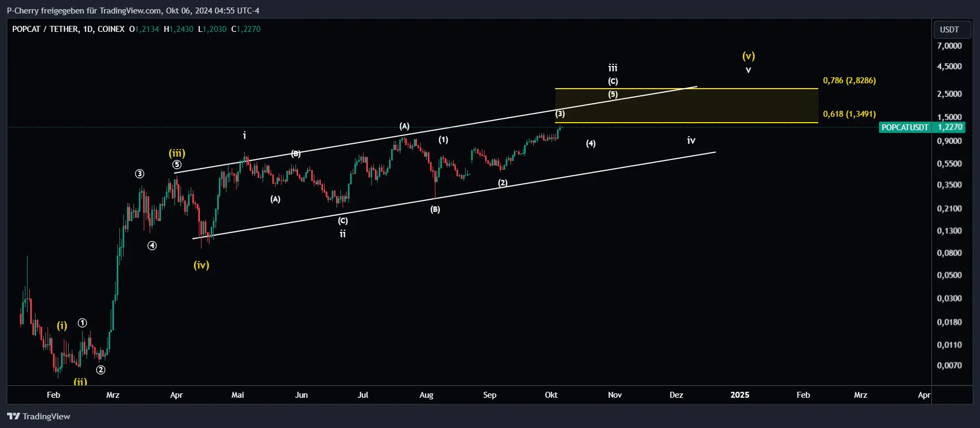
Task: Click the Okt label on the time axis
Action: [551, 395]
